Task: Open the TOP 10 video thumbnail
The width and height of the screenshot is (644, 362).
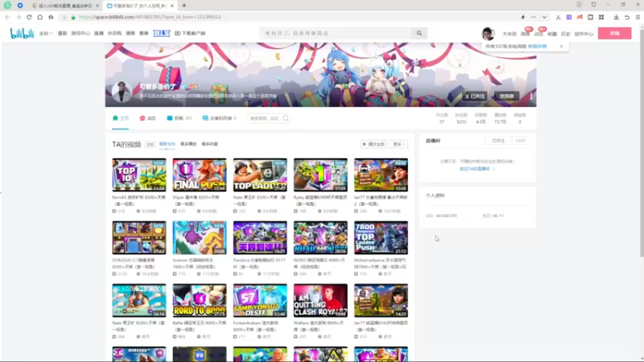Action: coord(139,175)
